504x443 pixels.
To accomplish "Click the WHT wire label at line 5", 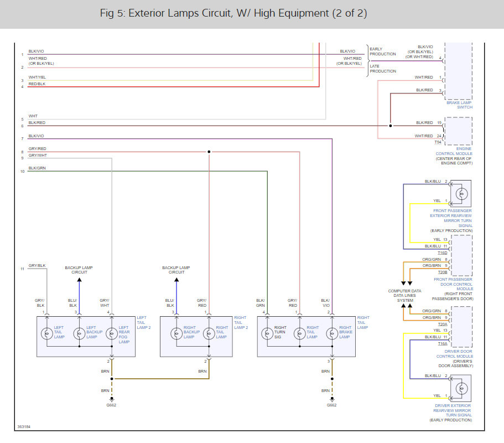I will (33, 116).
